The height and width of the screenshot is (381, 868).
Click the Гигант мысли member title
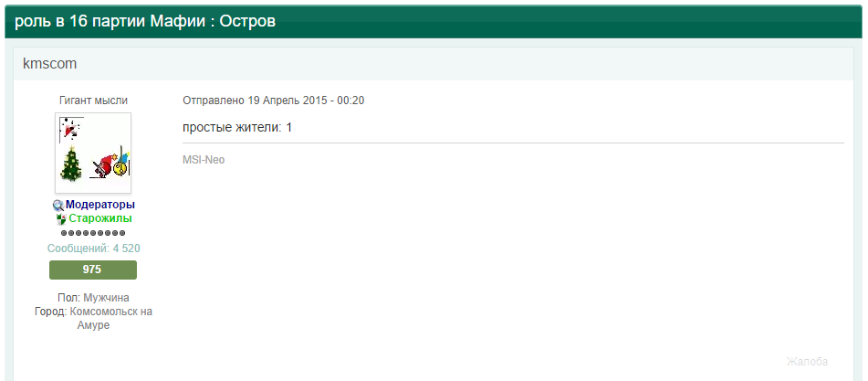(93, 101)
